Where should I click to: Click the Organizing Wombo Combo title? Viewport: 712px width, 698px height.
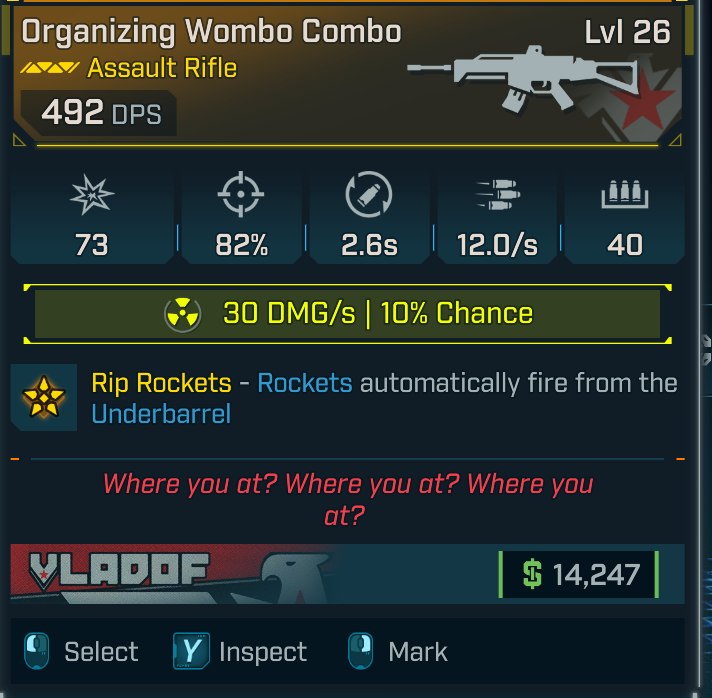point(212,33)
